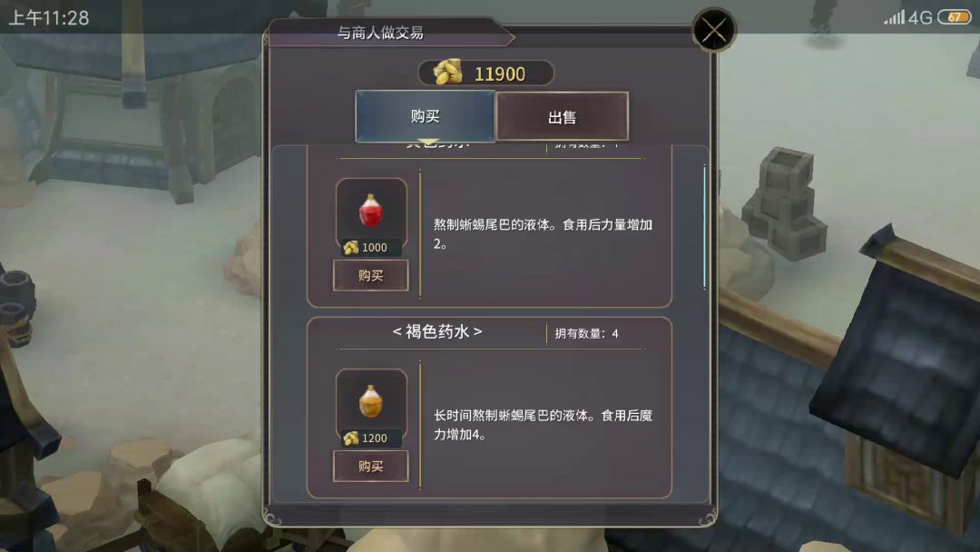This screenshot has width=980, height=552.
Task: Close the merchant trade window
Action: click(x=714, y=29)
